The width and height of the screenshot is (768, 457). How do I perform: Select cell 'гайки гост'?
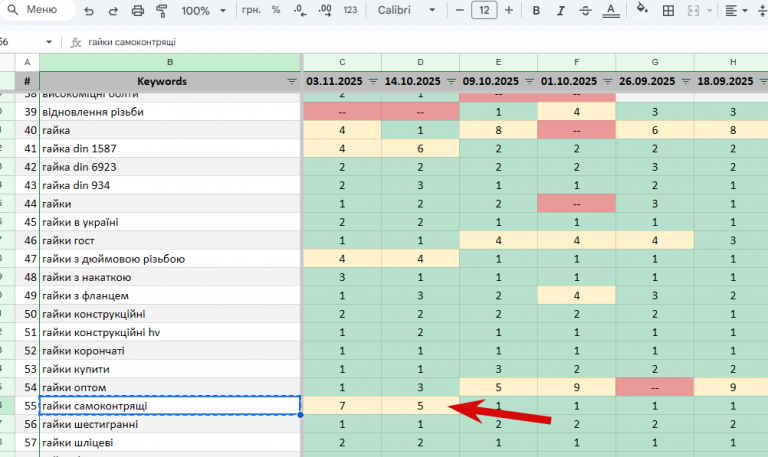(x=170, y=241)
